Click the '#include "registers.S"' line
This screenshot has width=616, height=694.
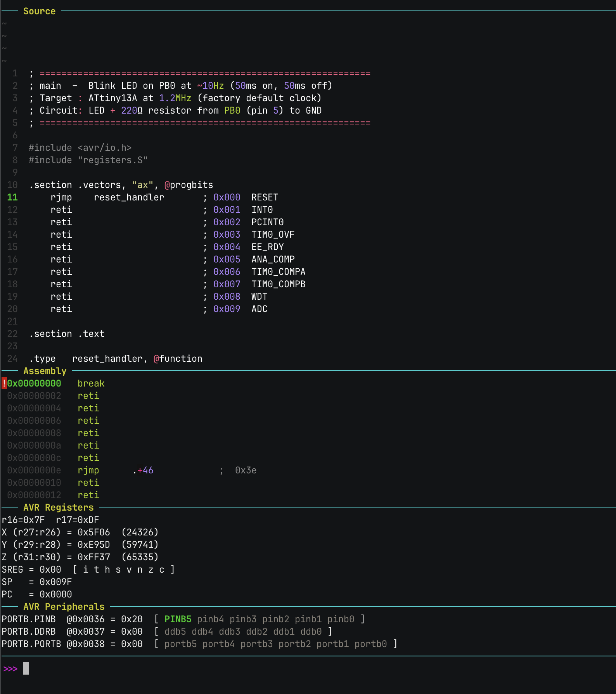[88, 160]
